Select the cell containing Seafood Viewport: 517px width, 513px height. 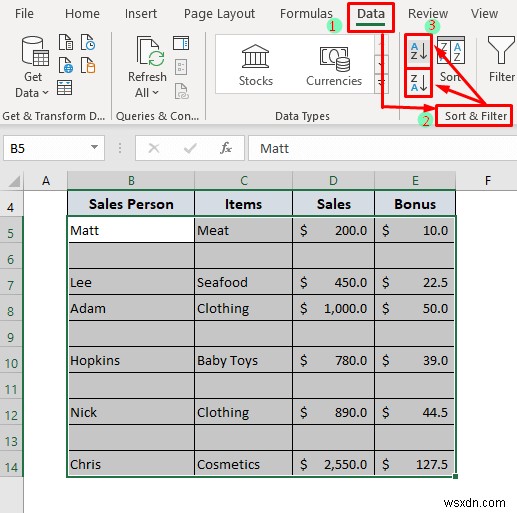click(x=244, y=282)
